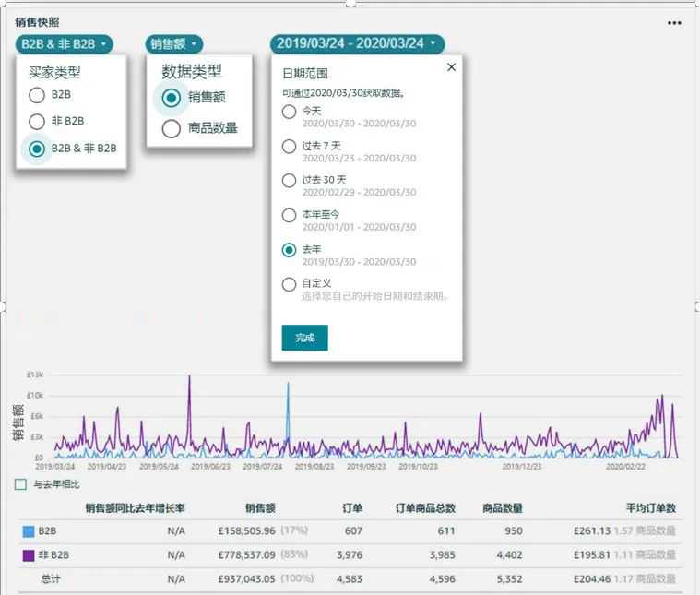The image size is (700, 595).
Task: Choose the 过去 7 天 date range
Action: [290, 146]
